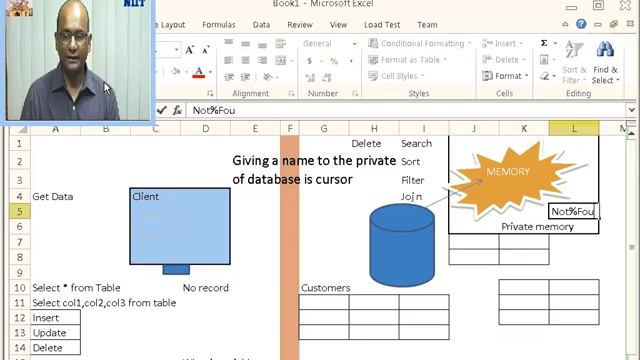Toggle Top Align
Viewport: 640px width, 360px height.
(229, 43)
